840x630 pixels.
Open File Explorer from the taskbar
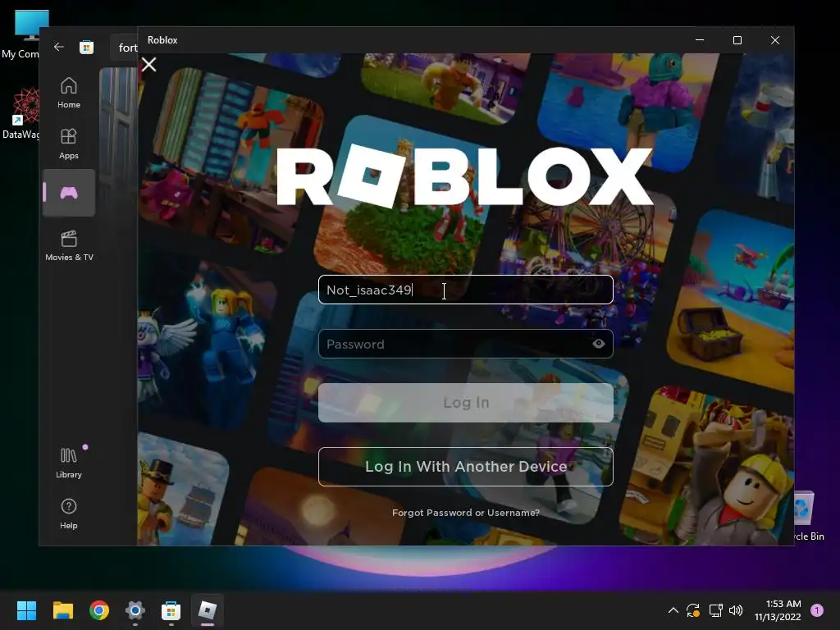click(62, 610)
